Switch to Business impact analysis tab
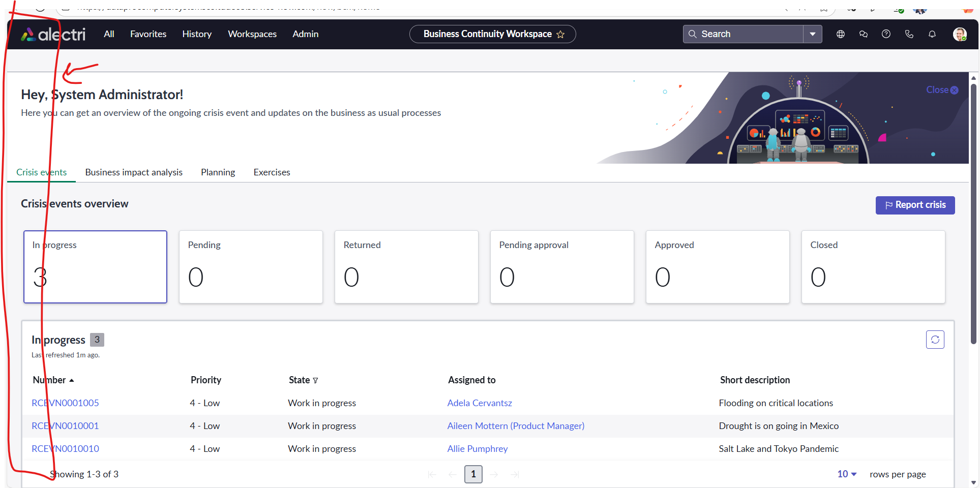 click(134, 172)
